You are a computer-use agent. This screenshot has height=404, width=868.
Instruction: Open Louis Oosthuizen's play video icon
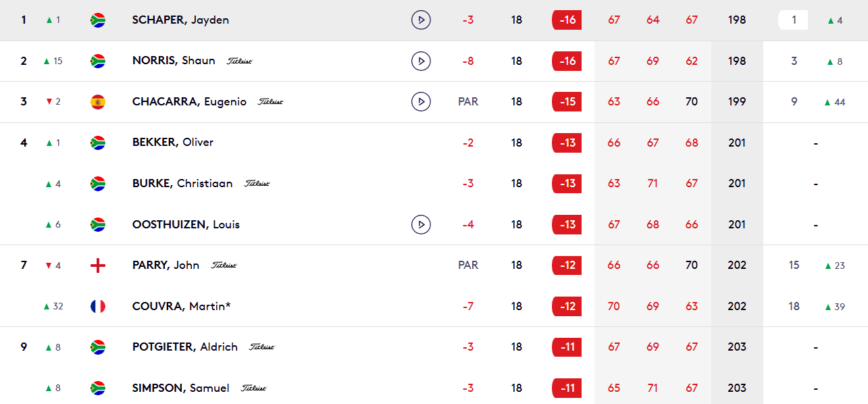click(x=421, y=224)
